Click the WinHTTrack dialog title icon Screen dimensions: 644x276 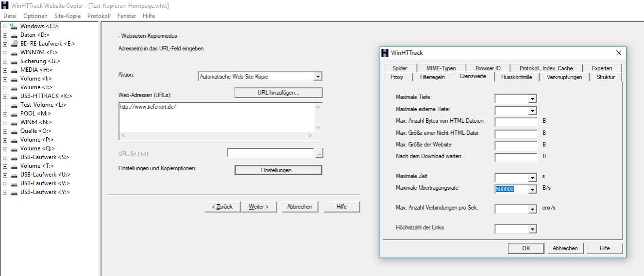click(x=385, y=52)
